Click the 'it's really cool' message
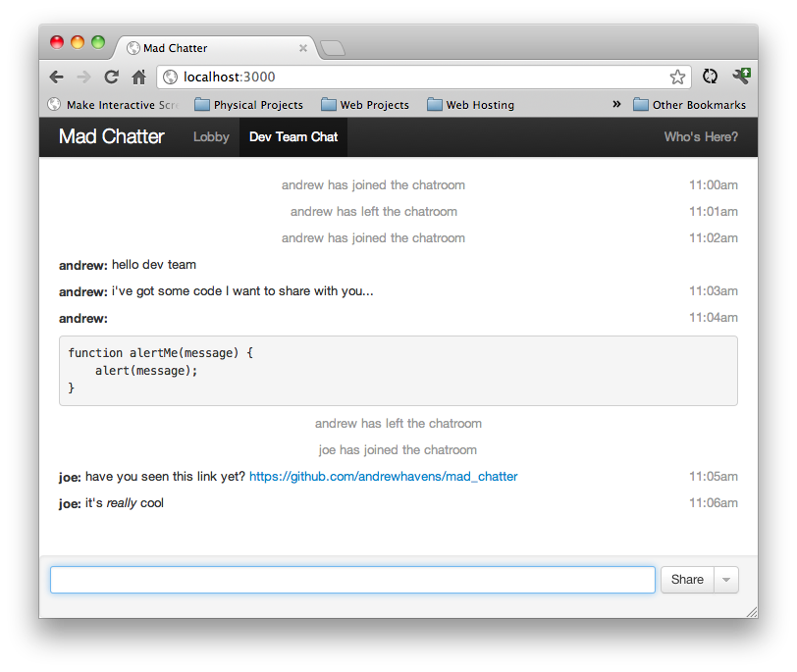This screenshot has width=797, height=672. [124, 503]
